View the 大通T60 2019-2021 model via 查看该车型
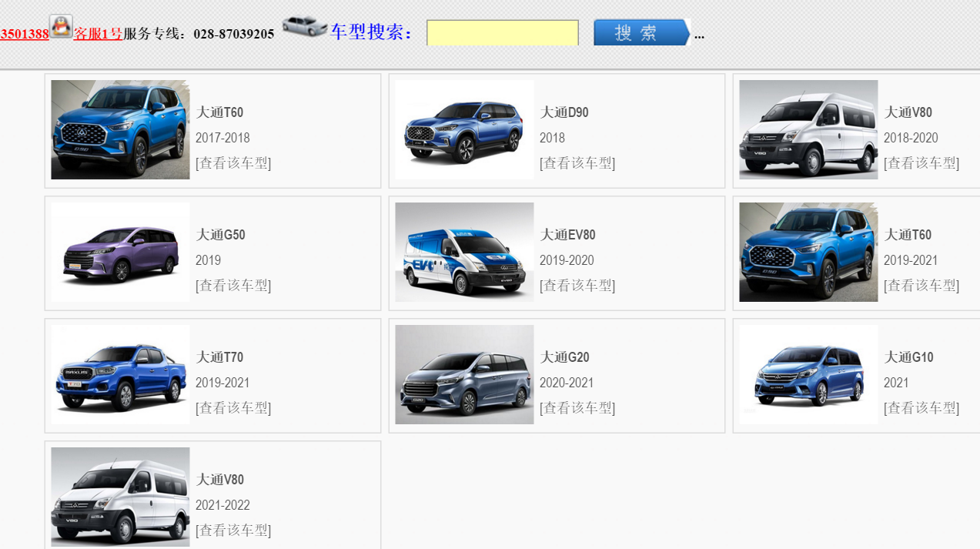The height and width of the screenshot is (549, 980). pyautogui.click(x=921, y=286)
